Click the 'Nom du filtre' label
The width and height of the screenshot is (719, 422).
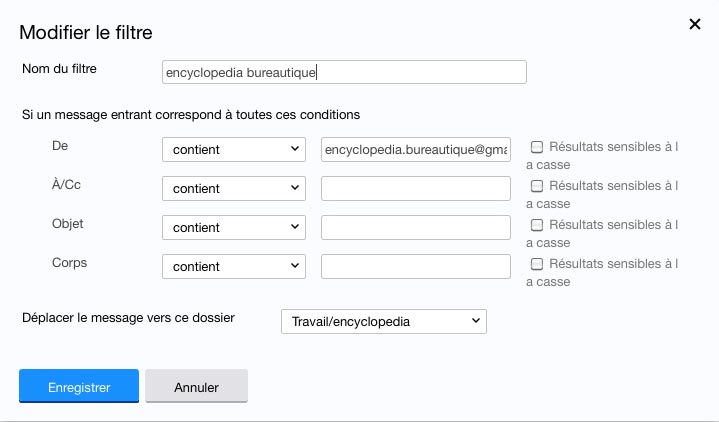pyautogui.click(x=65, y=68)
